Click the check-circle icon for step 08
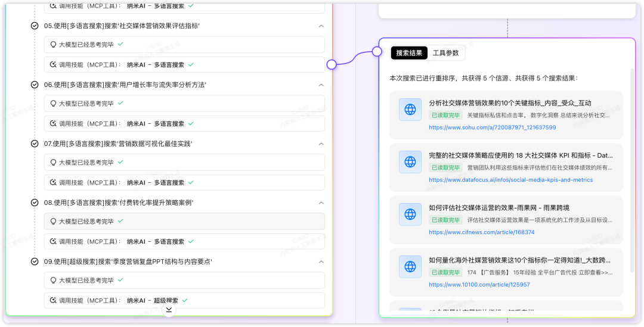This screenshot has width=644, height=327. tap(35, 203)
